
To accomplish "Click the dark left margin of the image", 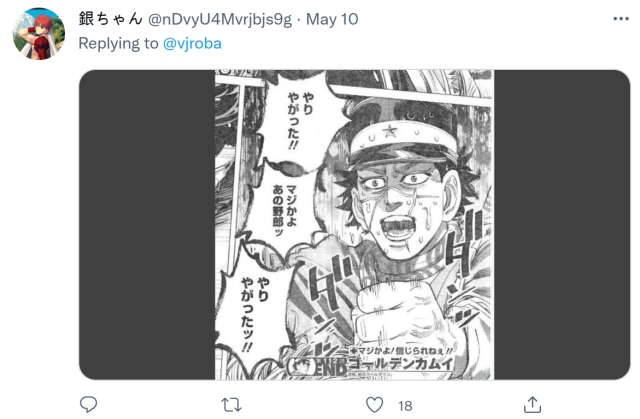I will (147, 225).
